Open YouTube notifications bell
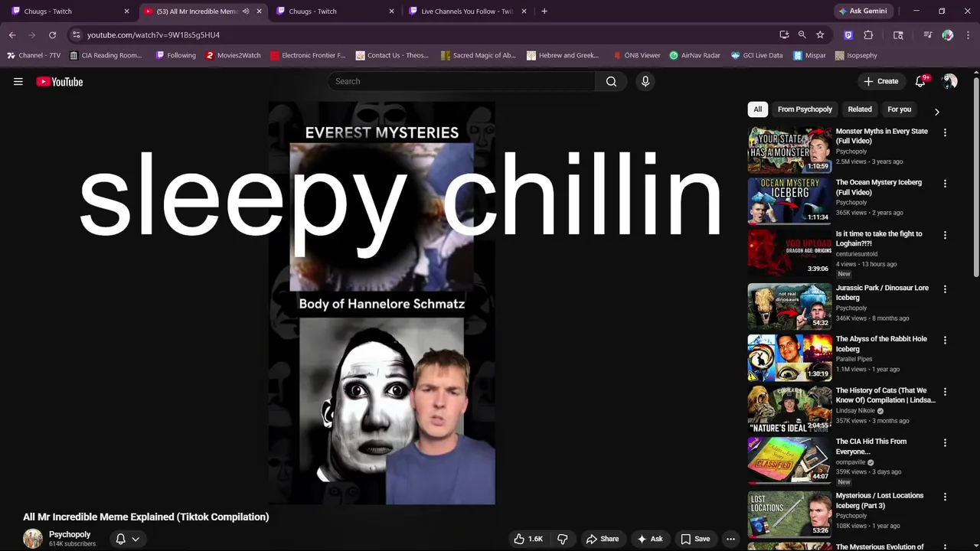The image size is (980, 551). (x=920, y=81)
